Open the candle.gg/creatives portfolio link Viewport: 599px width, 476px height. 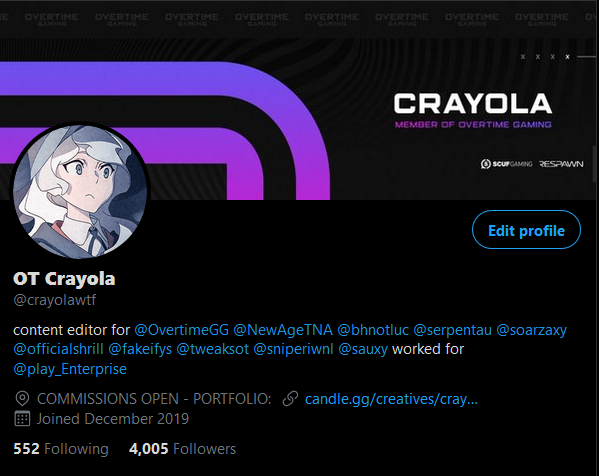(391, 399)
